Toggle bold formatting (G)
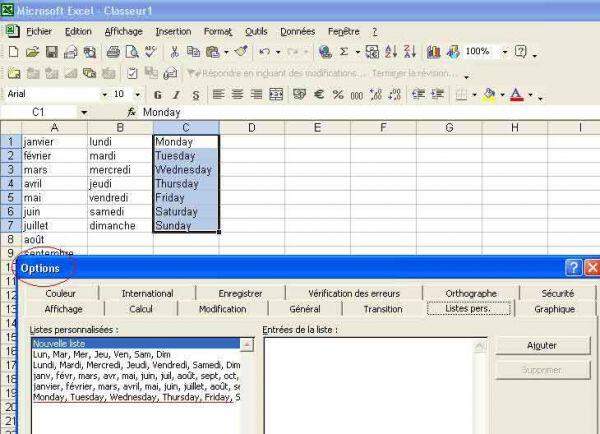 pos(157,95)
